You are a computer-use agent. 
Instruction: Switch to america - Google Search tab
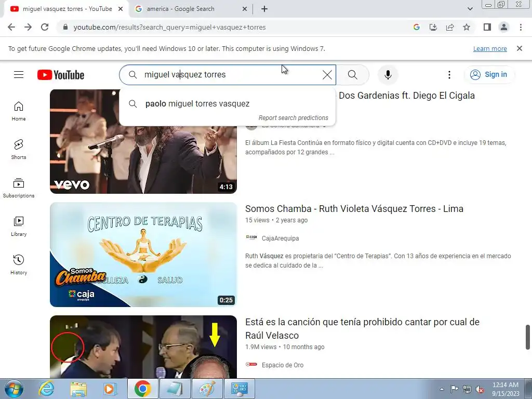pyautogui.click(x=191, y=9)
